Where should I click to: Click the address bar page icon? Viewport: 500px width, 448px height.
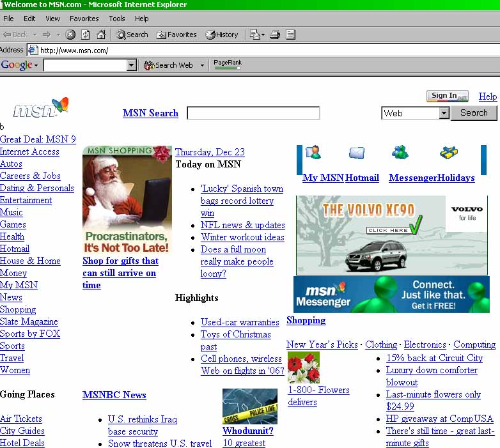click(x=33, y=50)
